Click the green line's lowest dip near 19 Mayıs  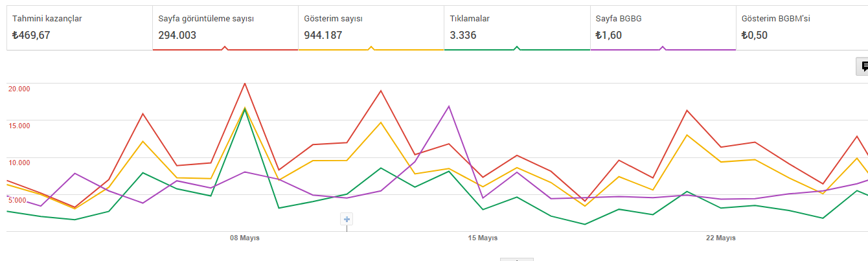585,224
